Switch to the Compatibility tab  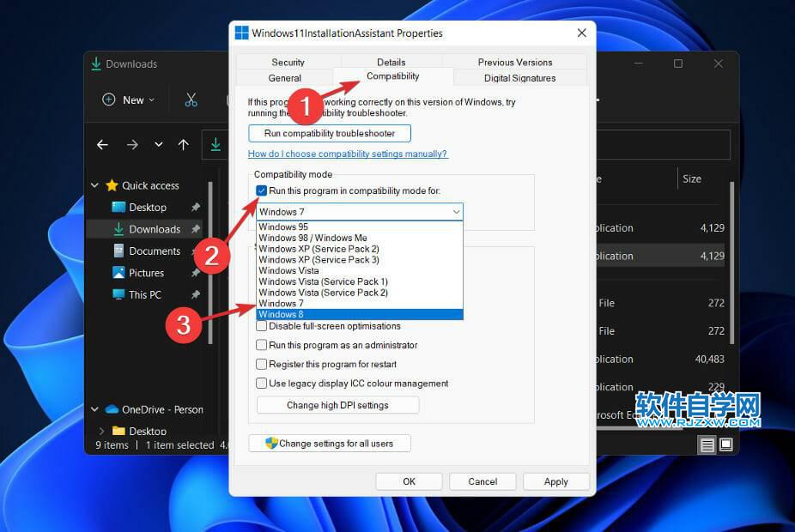coord(393,76)
